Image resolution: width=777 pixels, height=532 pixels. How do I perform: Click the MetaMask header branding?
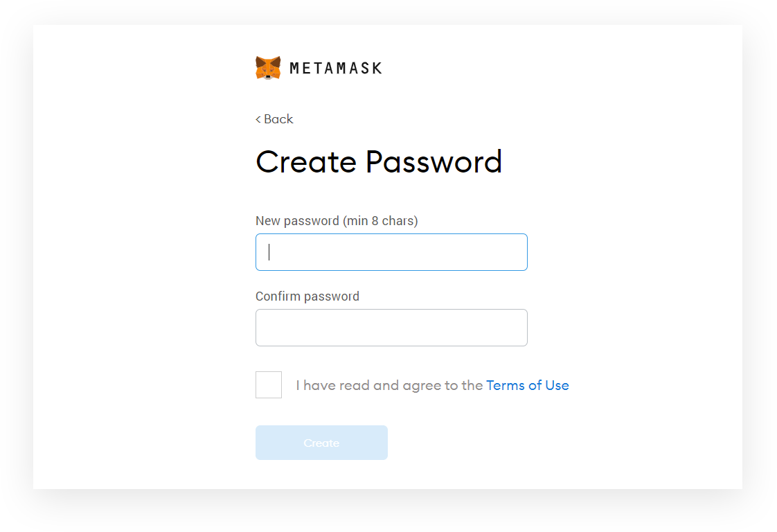319,66
